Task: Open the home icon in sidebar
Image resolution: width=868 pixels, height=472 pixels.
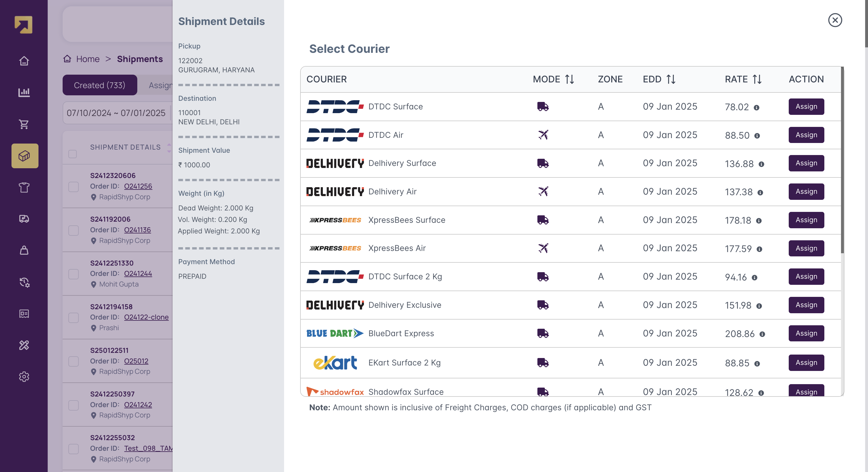Action: tap(24, 61)
